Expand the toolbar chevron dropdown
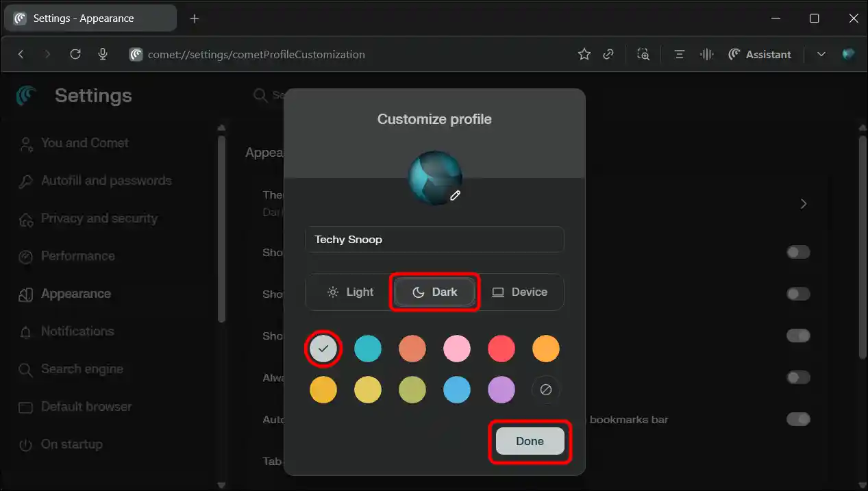The width and height of the screenshot is (868, 491). pos(821,54)
